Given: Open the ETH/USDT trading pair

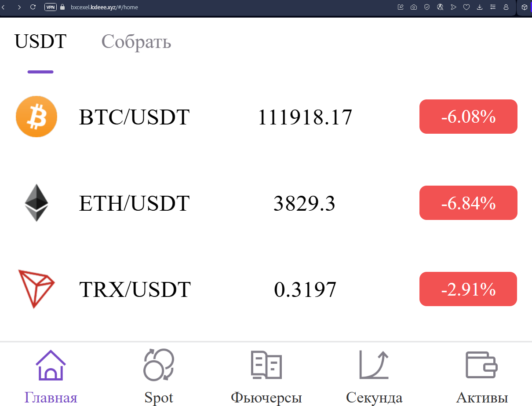Looking at the screenshot, I should click(134, 203).
